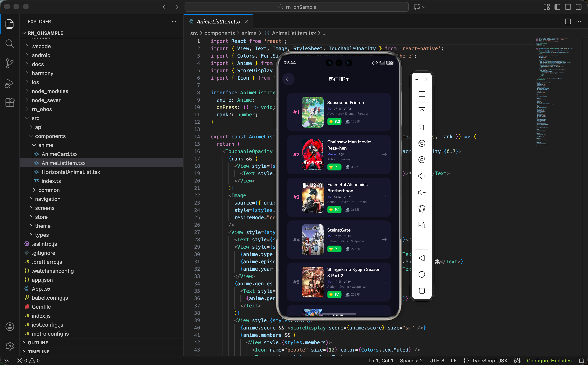The image size is (588, 365).
Task: Expand the navigation folder
Action: tap(48, 199)
